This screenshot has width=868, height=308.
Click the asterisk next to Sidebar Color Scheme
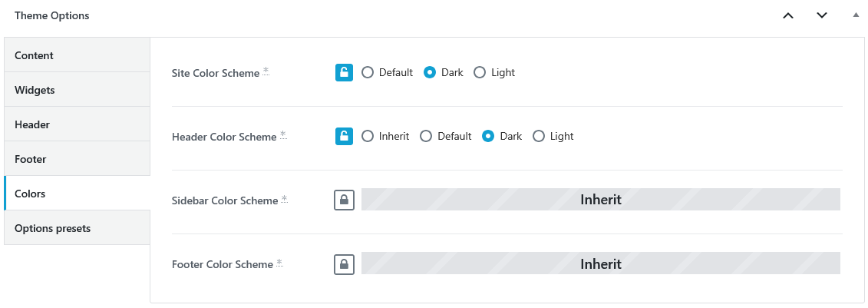284,198
